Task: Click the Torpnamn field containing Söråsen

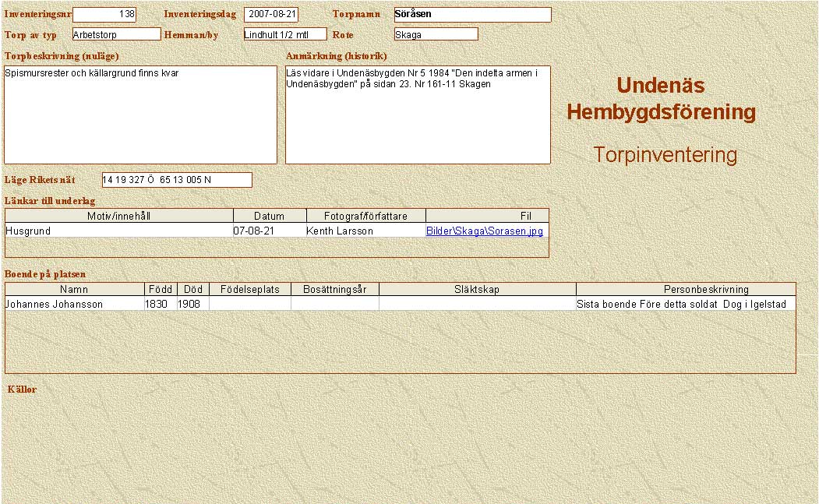Action: coord(472,15)
